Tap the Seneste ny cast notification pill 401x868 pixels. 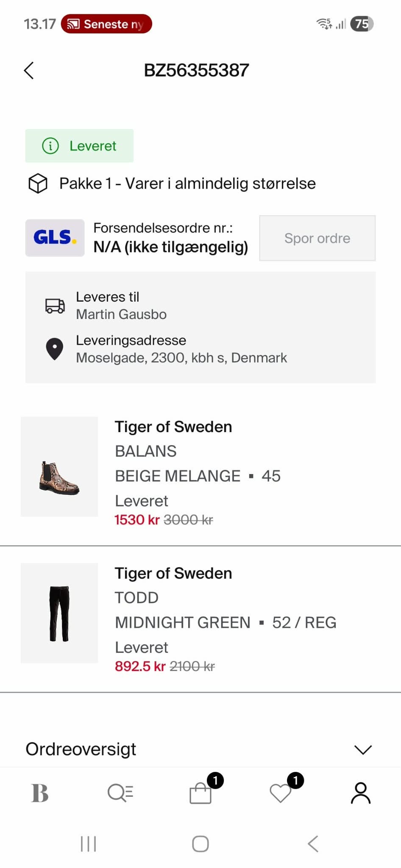106,24
